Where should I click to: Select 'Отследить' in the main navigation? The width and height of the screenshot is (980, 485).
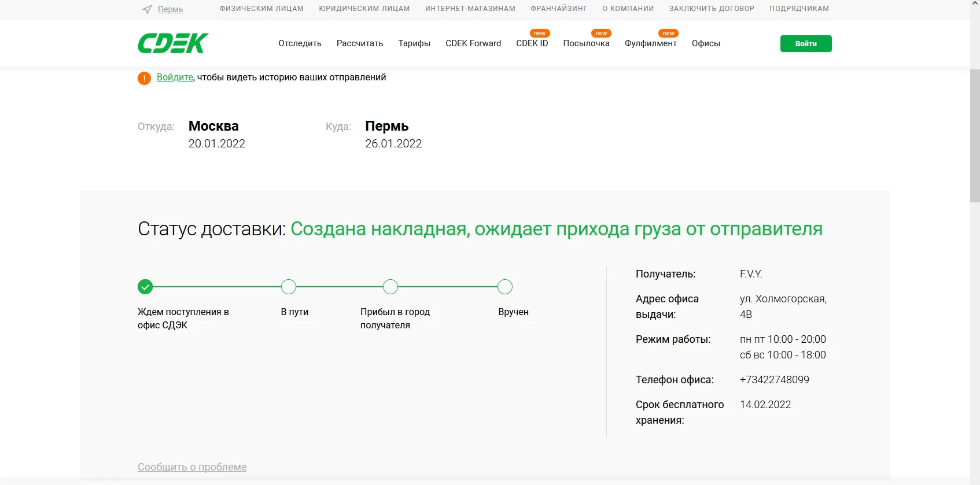(300, 43)
